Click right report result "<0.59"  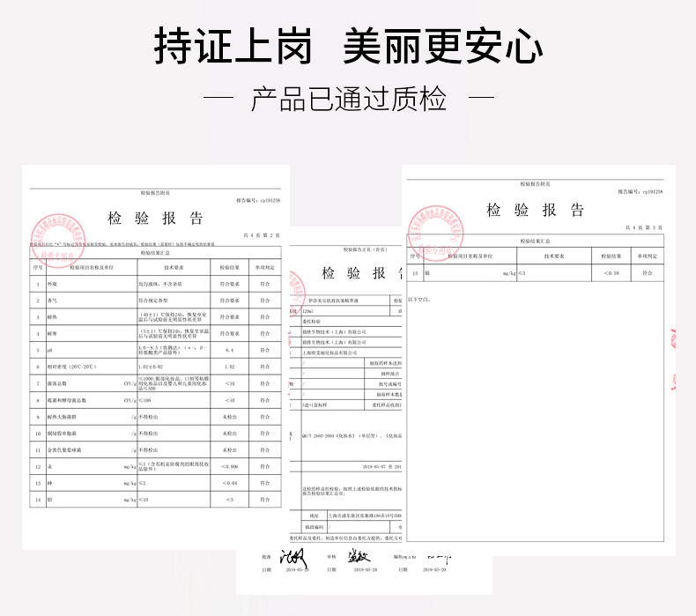pos(611,273)
